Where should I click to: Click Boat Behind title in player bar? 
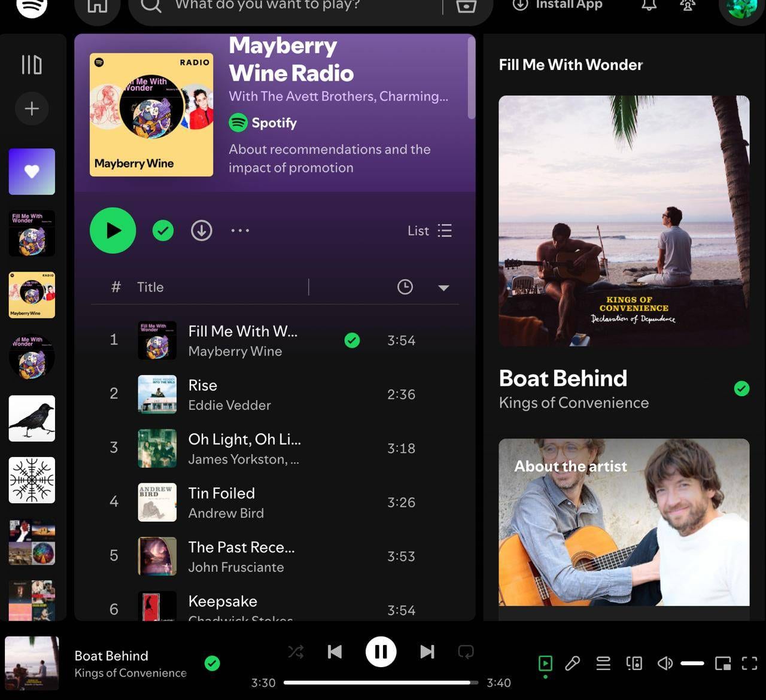(111, 656)
